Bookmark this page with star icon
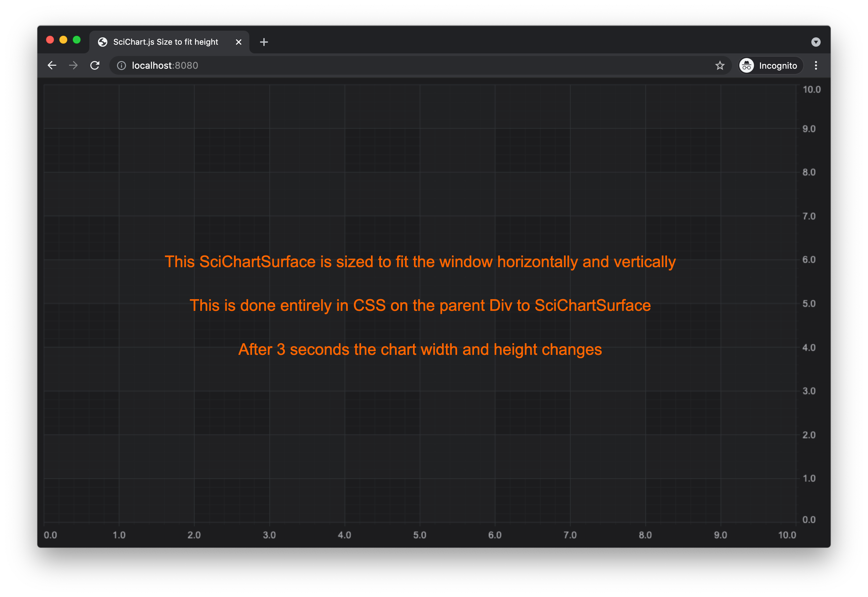 tap(720, 65)
